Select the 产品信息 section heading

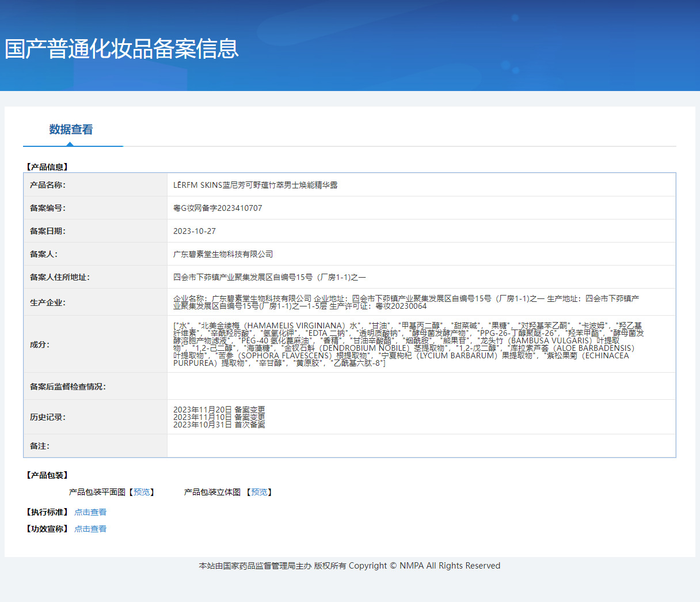[47, 167]
